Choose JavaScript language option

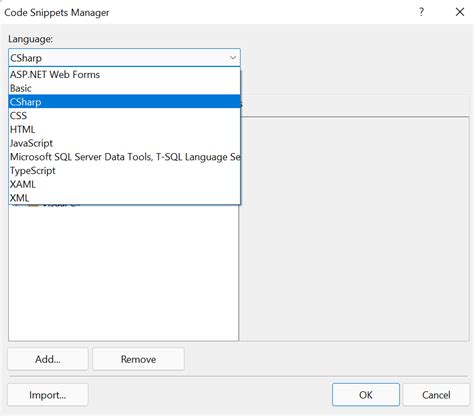coord(124,143)
